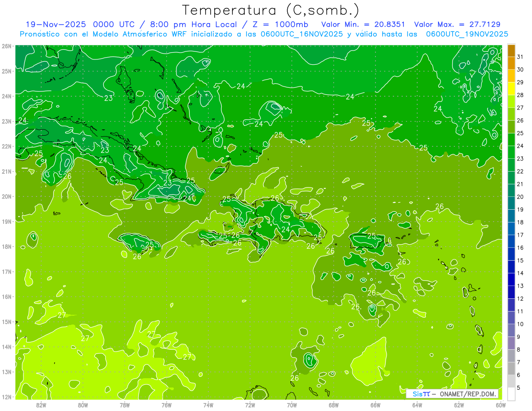532x411 pixels.
Task: Click the '25N' latitude axis label
Action: pyautogui.click(x=6, y=71)
